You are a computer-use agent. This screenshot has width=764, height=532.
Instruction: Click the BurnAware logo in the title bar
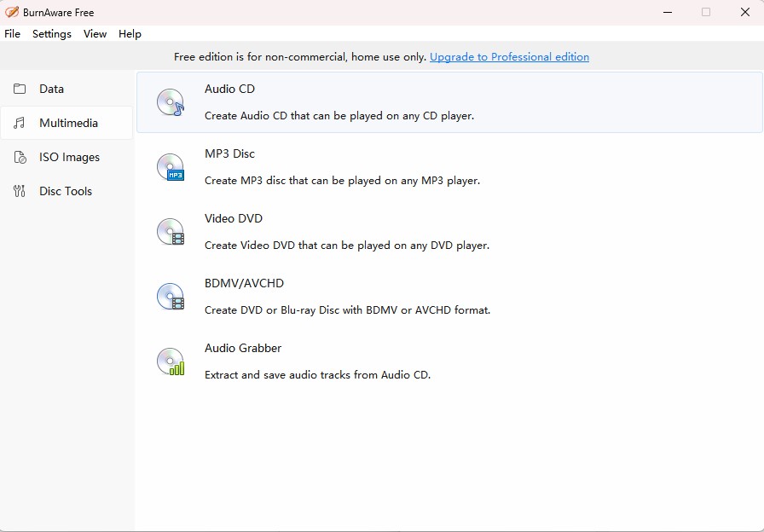pyautogui.click(x=12, y=12)
